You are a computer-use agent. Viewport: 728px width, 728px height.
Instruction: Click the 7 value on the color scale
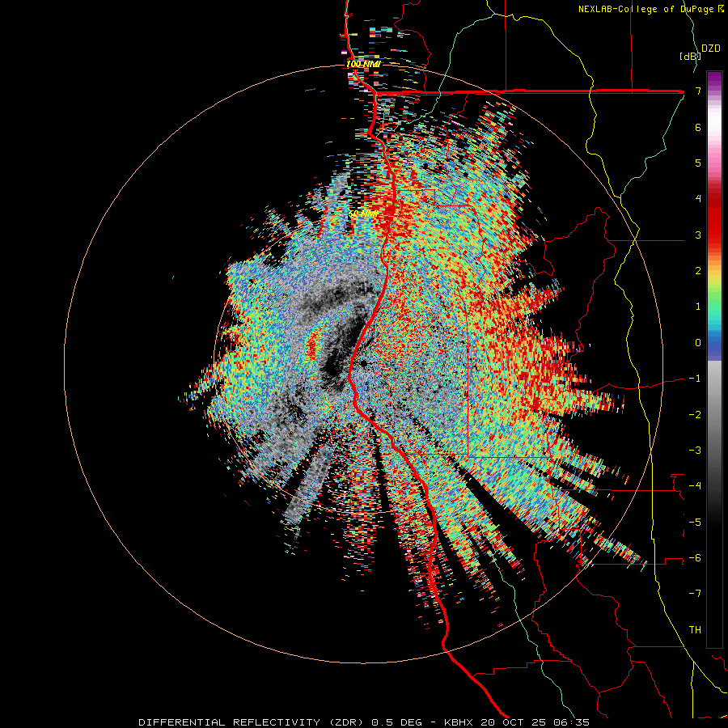(x=698, y=91)
